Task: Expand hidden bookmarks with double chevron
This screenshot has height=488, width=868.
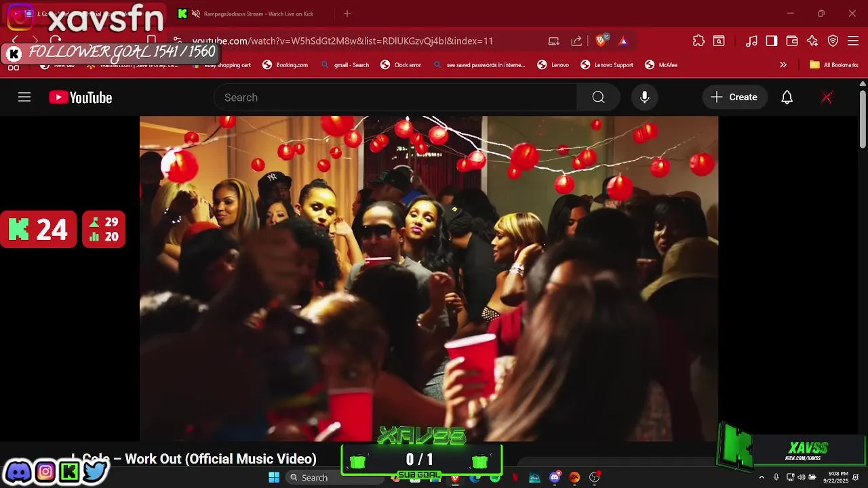Action: click(x=783, y=65)
